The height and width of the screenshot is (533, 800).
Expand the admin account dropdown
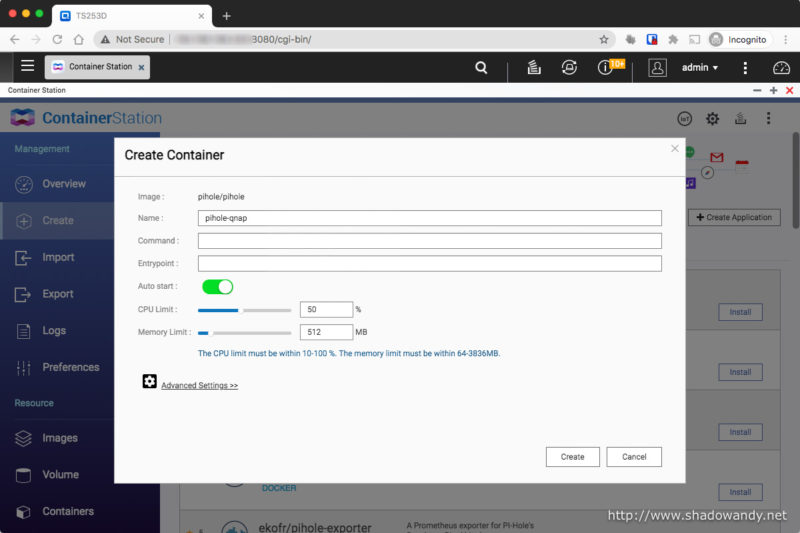(700, 68)
